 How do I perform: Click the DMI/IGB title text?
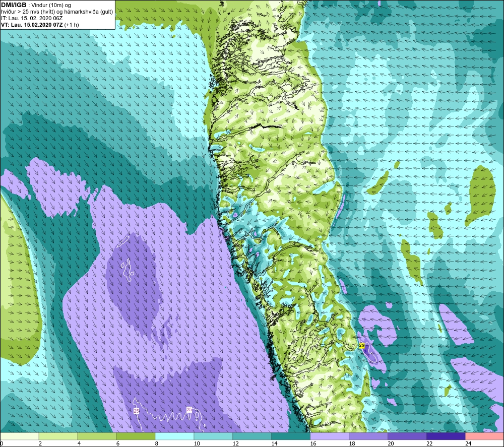[14, 5]
